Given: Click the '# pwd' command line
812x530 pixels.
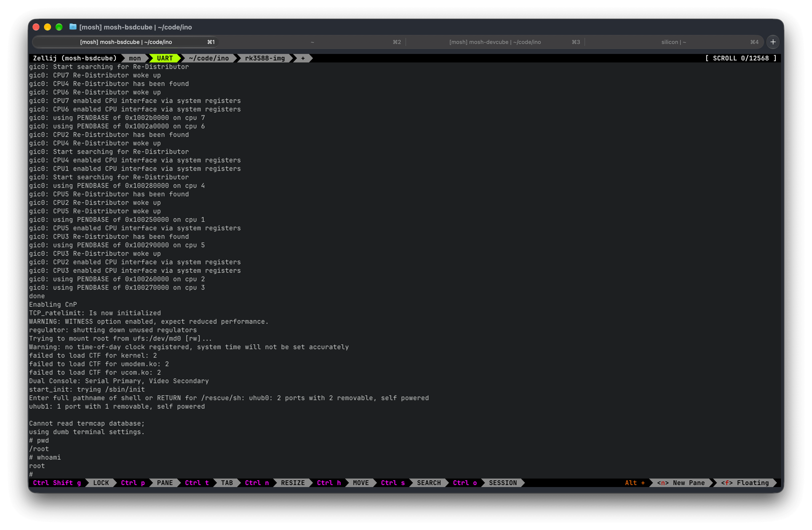Looking at the screenshot, I should click(x=39, y=440).
